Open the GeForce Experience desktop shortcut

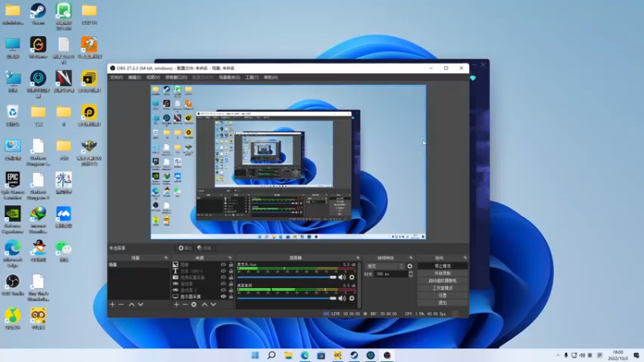click(13, 220)
